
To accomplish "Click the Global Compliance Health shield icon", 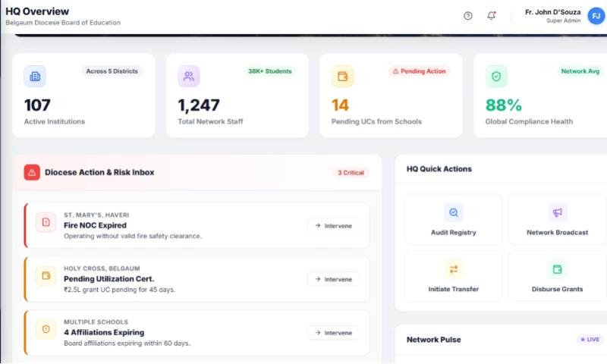I will (496, 76).
